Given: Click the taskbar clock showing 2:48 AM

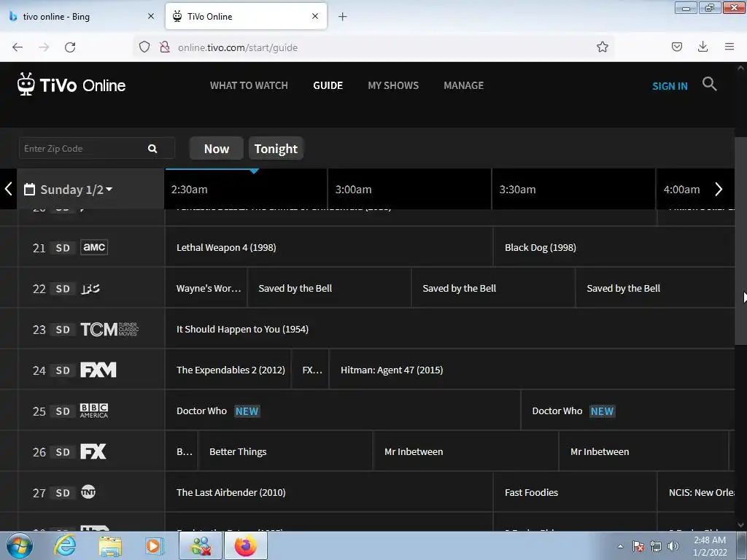Looking at the screenshot, I should 710,546.
